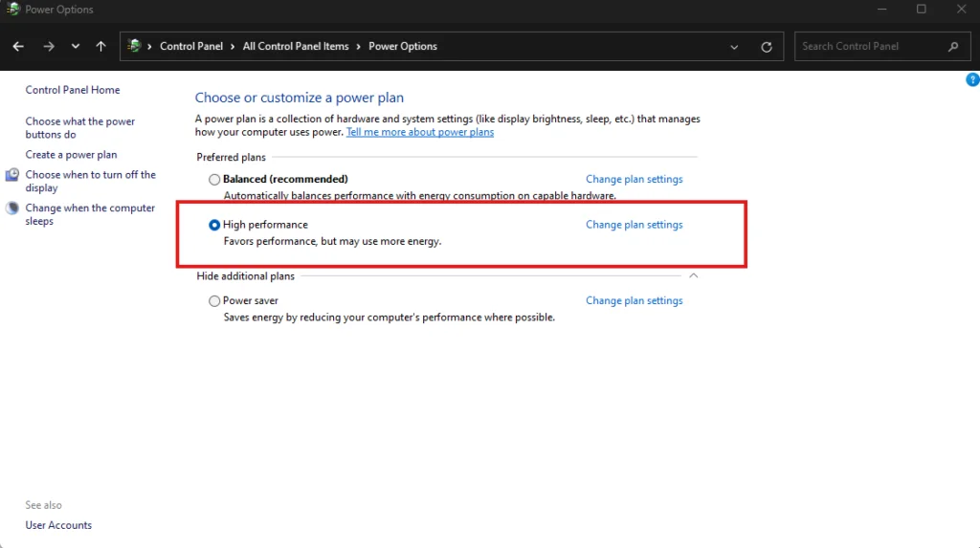Select the Balanced (recommended) plan
980x548 pixels.
214,180
